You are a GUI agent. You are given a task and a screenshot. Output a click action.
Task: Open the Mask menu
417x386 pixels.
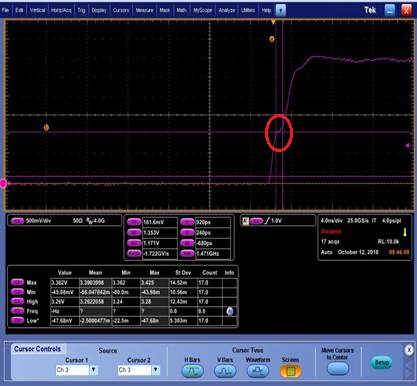(x=165, y=10)
